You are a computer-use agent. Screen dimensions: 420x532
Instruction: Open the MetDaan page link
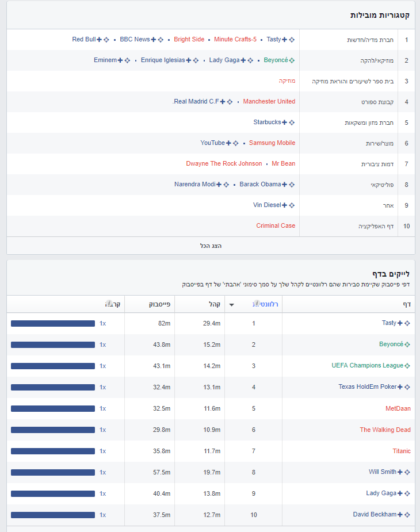pyautogui.click(x=398, y=408)
